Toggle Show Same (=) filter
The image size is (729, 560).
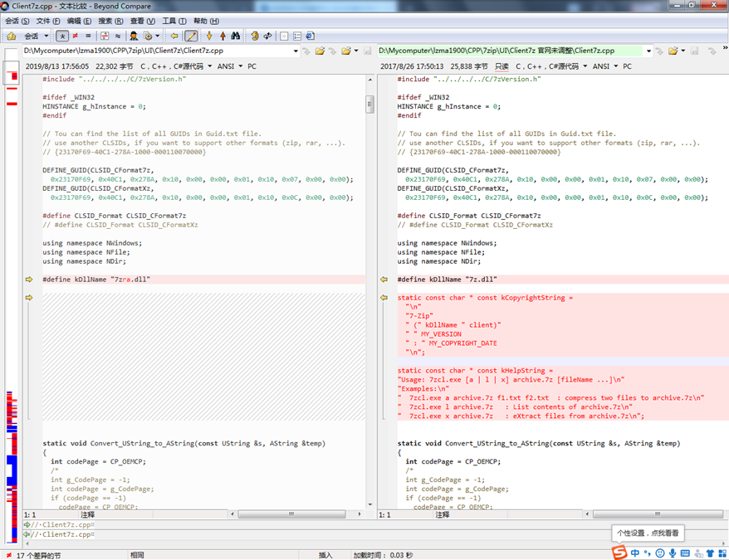click(x=88, y=36)
